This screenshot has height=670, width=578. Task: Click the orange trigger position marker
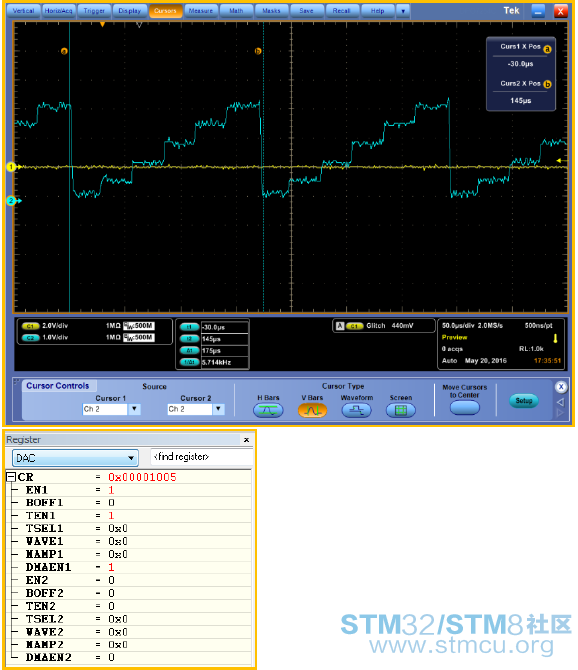102,25
